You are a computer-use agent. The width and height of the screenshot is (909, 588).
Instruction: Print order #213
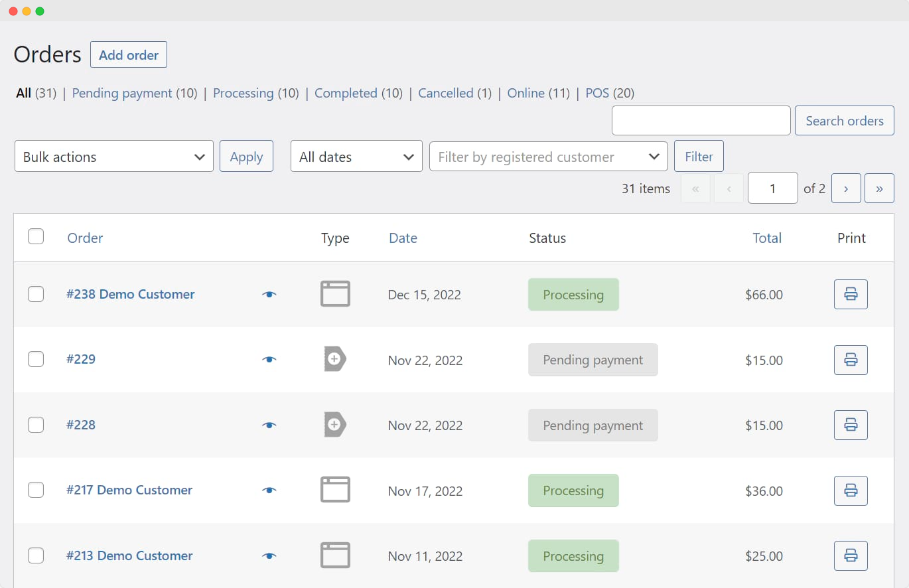coord(851,555)
